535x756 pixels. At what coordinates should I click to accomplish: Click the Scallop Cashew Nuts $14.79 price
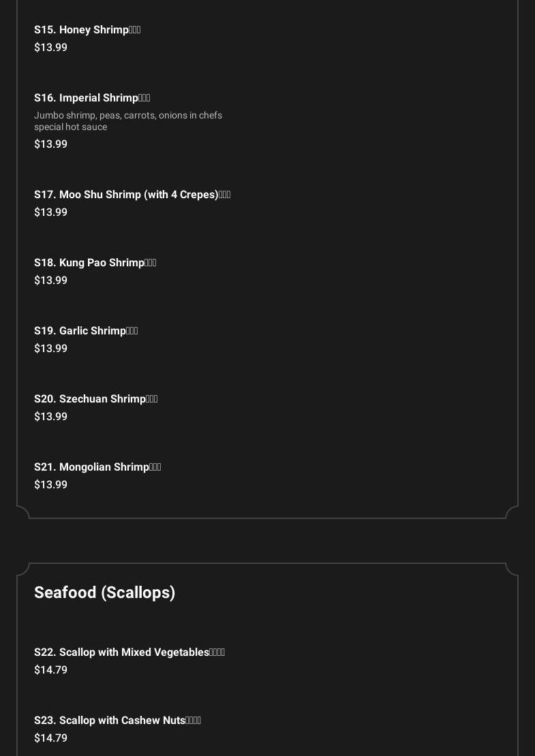tap(50, 738)
